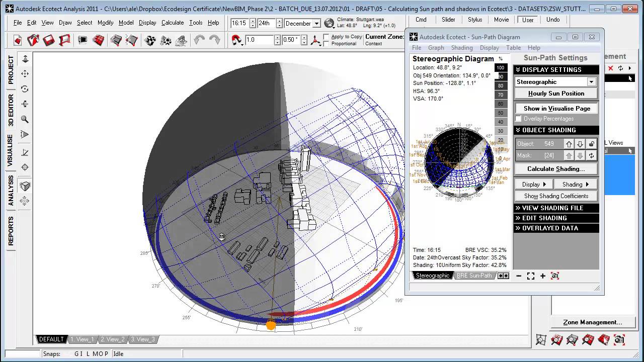Open the month dropdown showing December
The width and height of the screenshot is (644, 362).
tap(316, 24)
